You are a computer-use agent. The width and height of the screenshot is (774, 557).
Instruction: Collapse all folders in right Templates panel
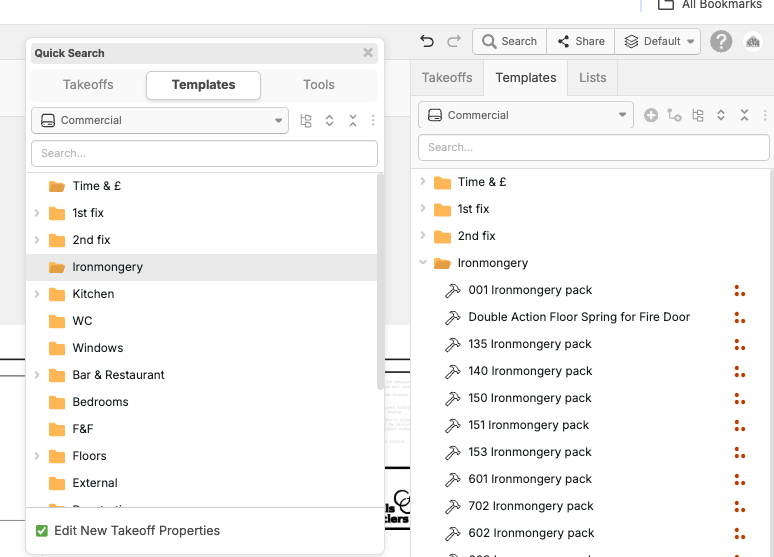tap(744, 115)
